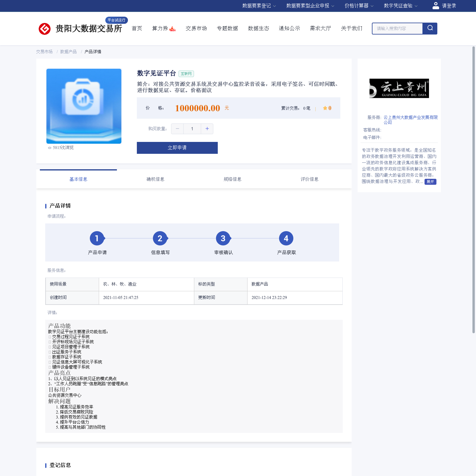The image size is (476, 476).
Task: Click price value 1000000.00
Action: click(198, 108)
